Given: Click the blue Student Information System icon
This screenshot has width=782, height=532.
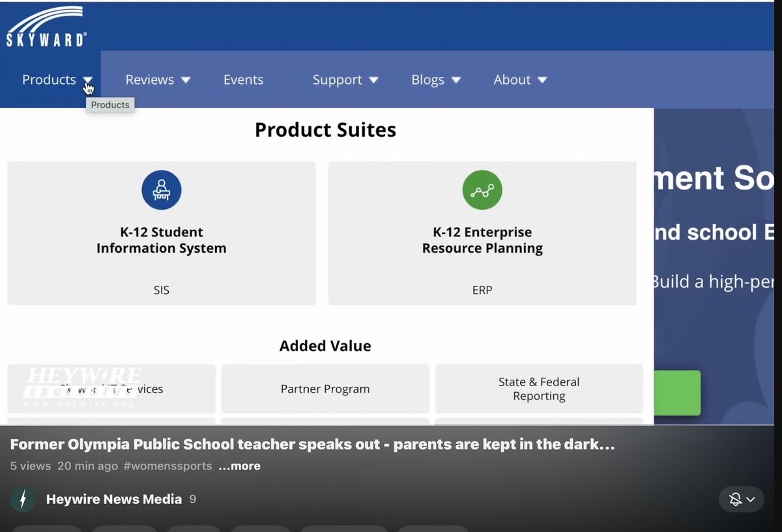Looking at the screenshot, I should (x=162, y=190).
